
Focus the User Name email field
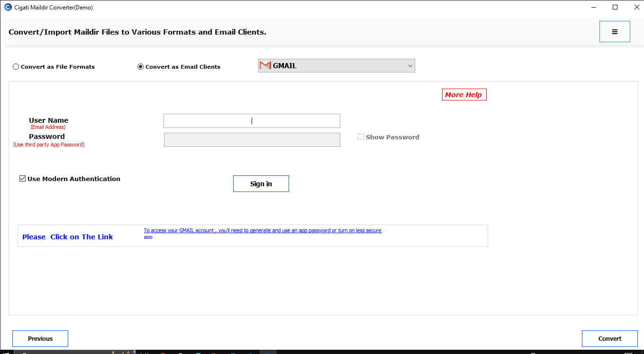[x=252, y=121]
